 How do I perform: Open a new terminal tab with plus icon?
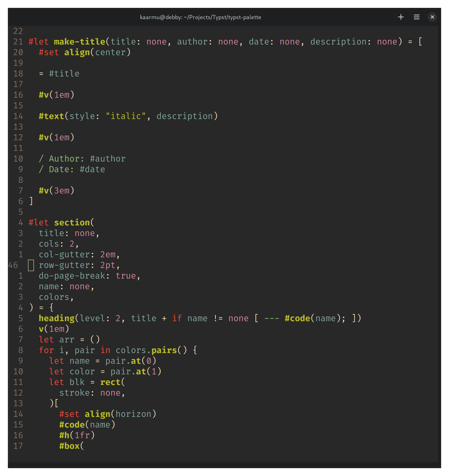pyautogui.click(x=401, y=17)
